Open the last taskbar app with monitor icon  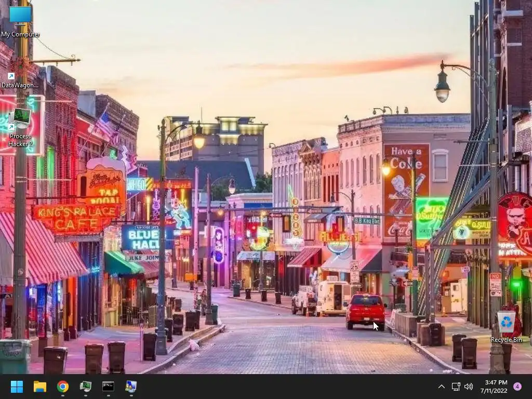click(x=131, y=387)
